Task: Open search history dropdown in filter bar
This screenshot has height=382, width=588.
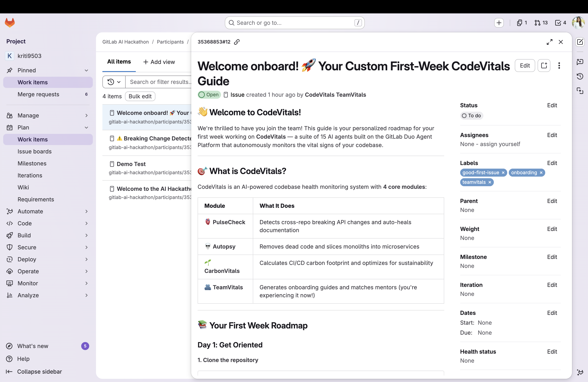Action: click(x=114, y=82)
